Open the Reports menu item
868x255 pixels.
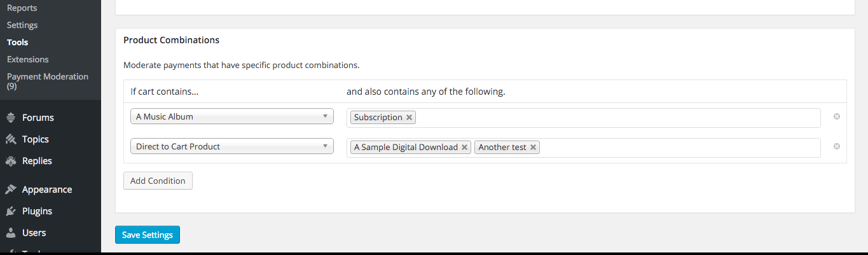pos(22,8)
